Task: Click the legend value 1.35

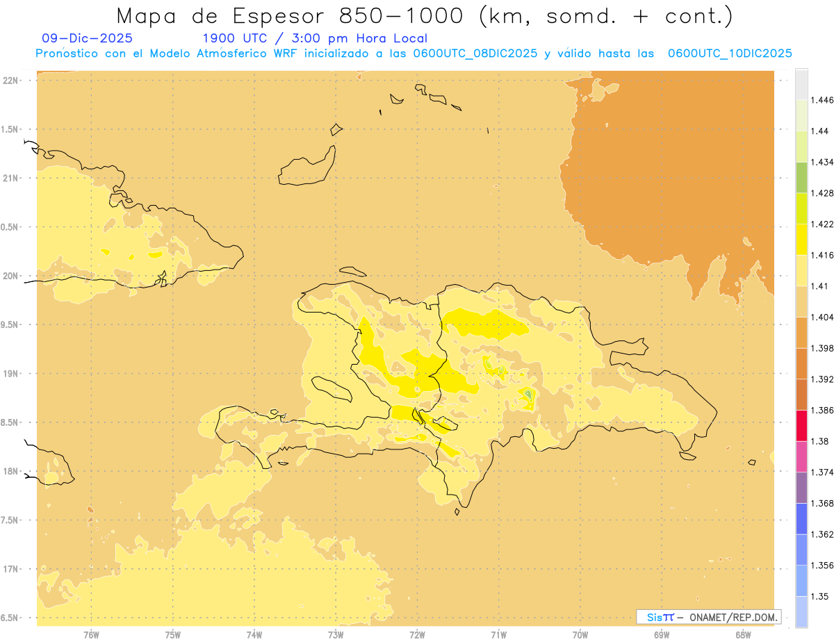Action: [819, 596]
